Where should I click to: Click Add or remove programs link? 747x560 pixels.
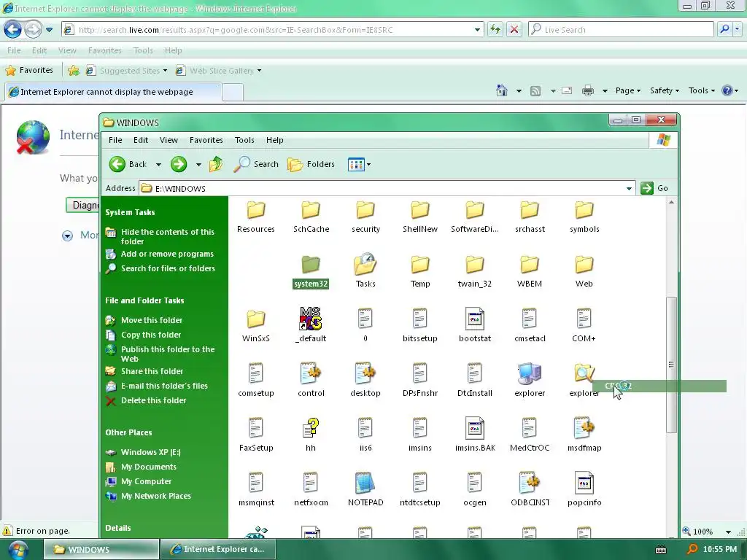point(167,254)
